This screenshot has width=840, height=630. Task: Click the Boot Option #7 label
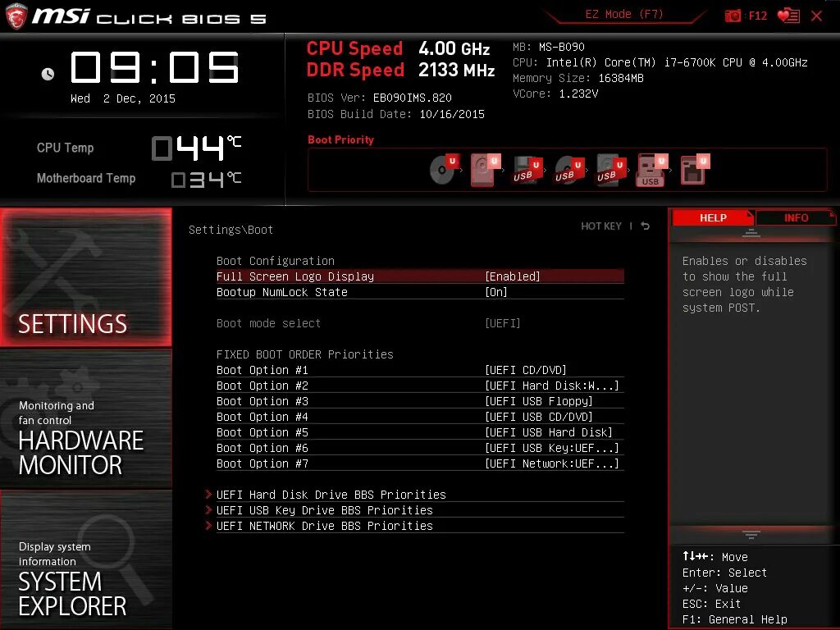(262, 463)
